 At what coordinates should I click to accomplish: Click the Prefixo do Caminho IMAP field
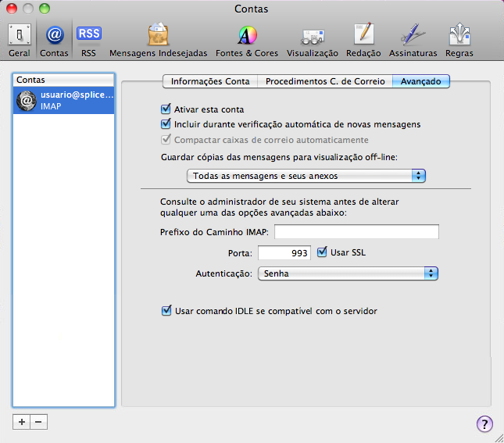(356, 232)
